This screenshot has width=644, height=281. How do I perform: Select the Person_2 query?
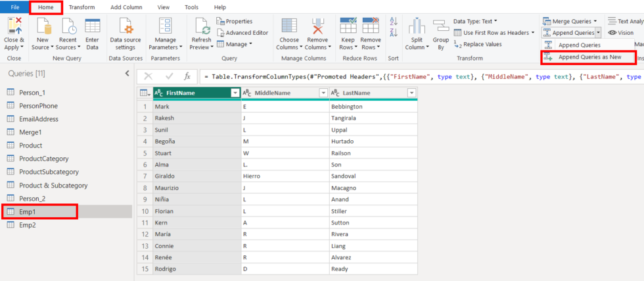pos(32,198)
